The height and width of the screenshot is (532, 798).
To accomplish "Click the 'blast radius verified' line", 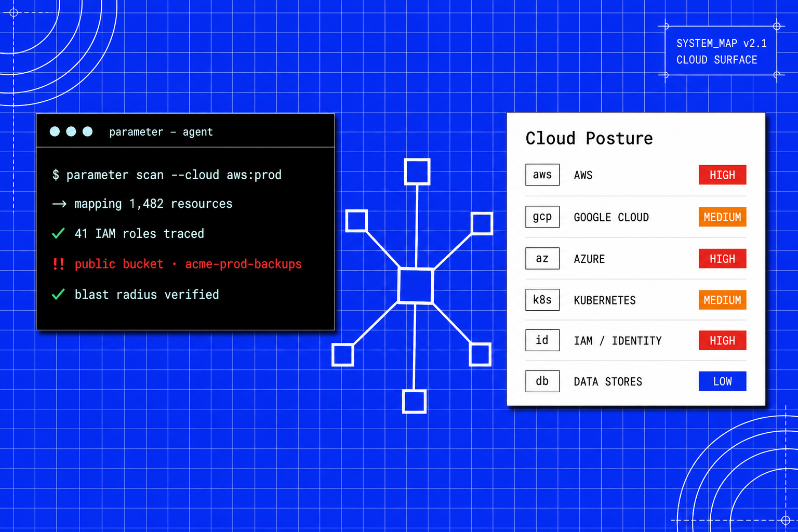I will pyautogui.click(x=147, y=295).
